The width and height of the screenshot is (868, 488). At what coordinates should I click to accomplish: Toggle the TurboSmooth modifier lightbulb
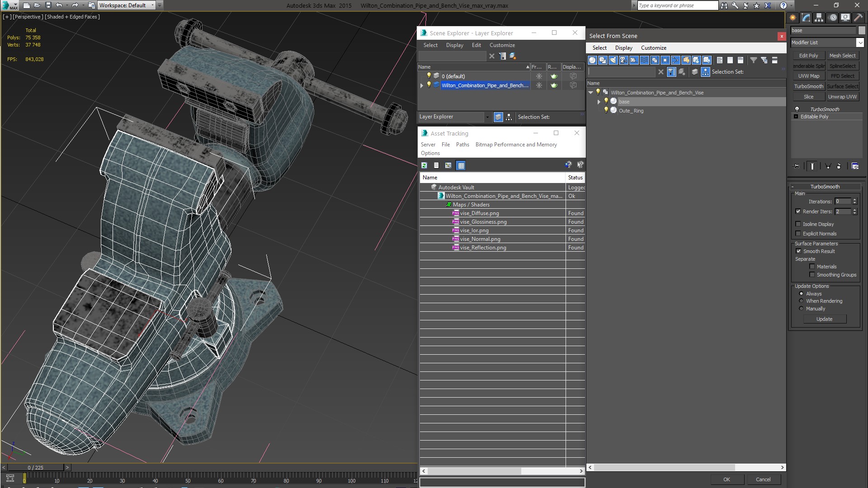click(x=797, y=109)
